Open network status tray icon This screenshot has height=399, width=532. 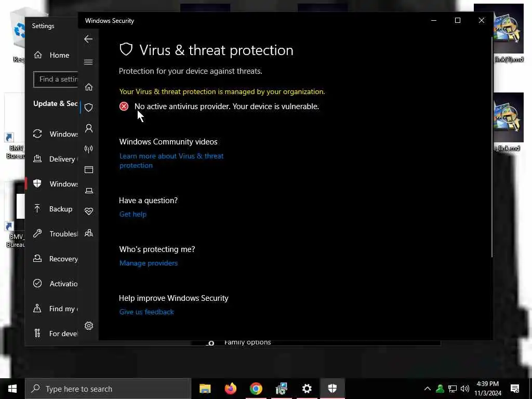[453, 389]
